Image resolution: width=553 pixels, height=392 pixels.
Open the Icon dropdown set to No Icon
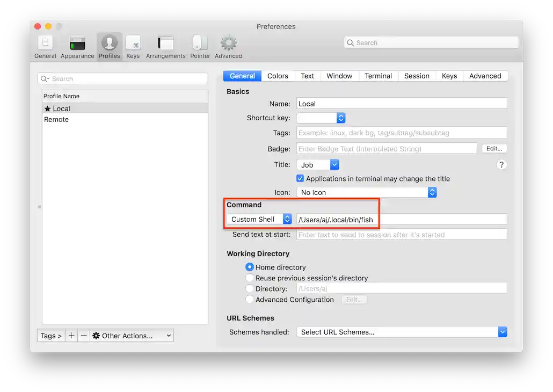coord(432,192)
